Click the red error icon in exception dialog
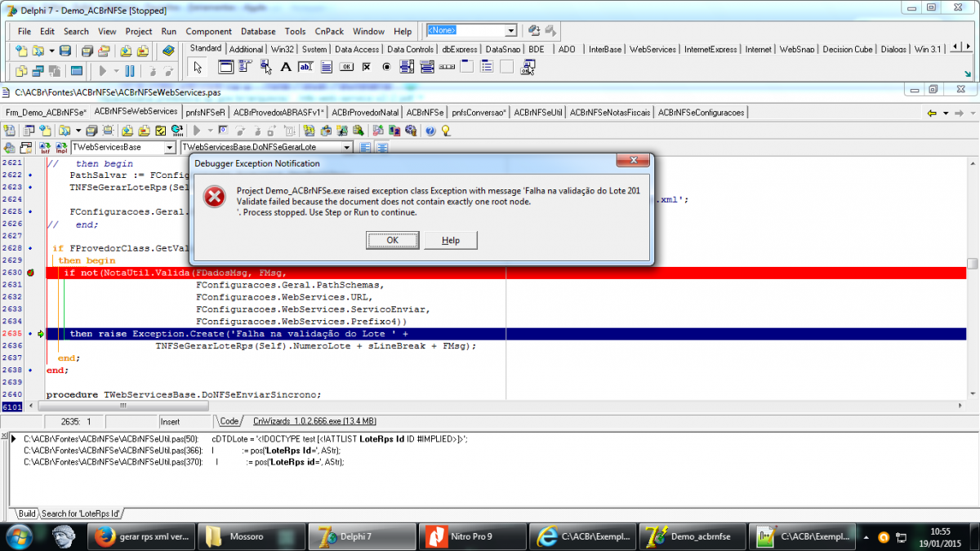Viewport: 980px width, 551px height. 214,196
